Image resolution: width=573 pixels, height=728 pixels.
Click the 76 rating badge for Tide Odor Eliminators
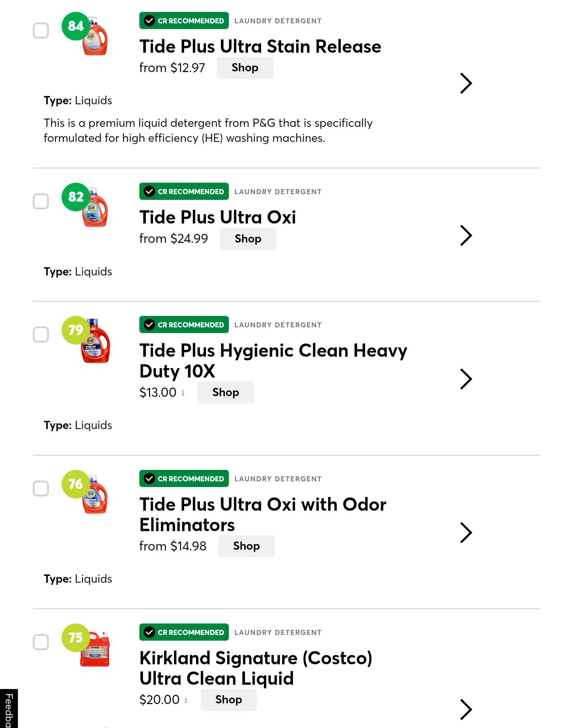[x=76, y=484]
